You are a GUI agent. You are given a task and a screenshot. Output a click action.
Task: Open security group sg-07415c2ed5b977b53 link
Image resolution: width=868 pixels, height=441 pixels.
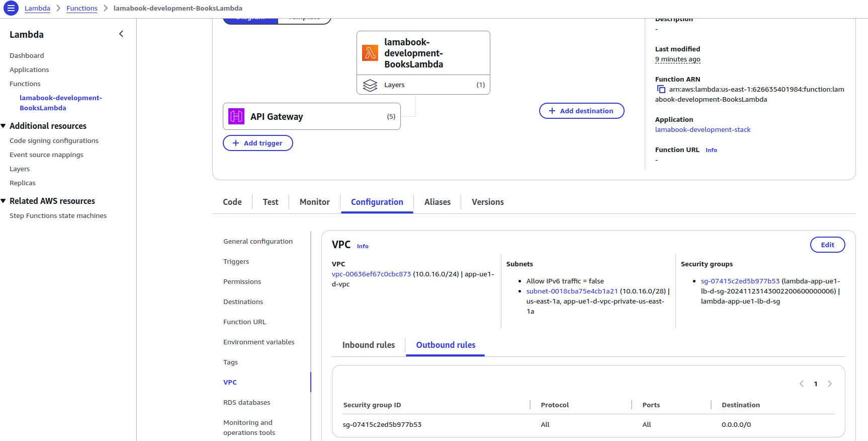point(740,281)
